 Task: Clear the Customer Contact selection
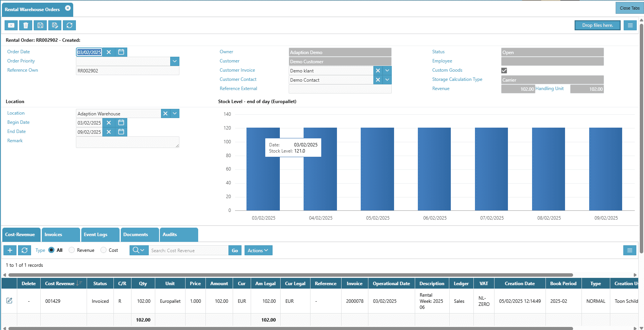pos(378,80)
